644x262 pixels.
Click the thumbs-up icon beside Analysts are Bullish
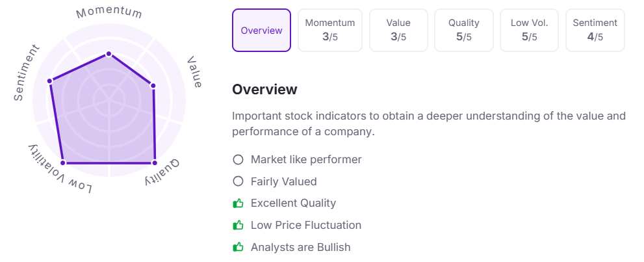click(x=238, y=247)
